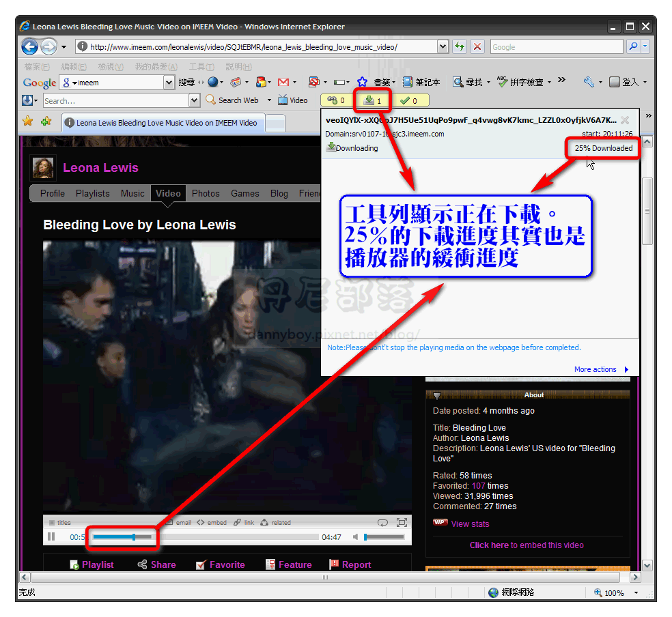Click the Google search box at top right

(x=557, y=47)
